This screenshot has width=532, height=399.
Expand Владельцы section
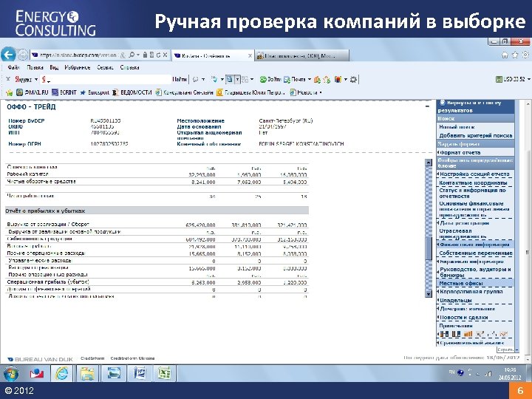click(456, 300)
